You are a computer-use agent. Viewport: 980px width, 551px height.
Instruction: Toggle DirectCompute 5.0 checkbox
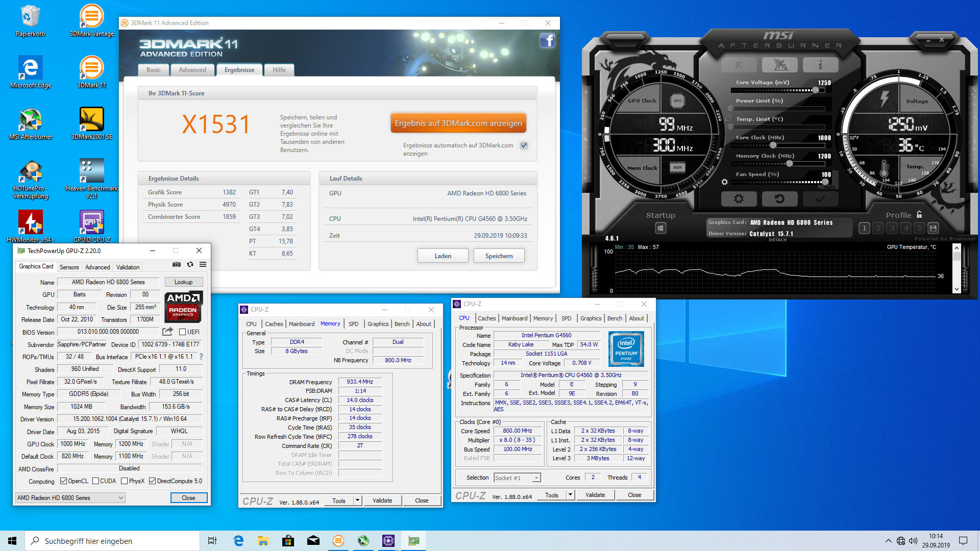152,481
